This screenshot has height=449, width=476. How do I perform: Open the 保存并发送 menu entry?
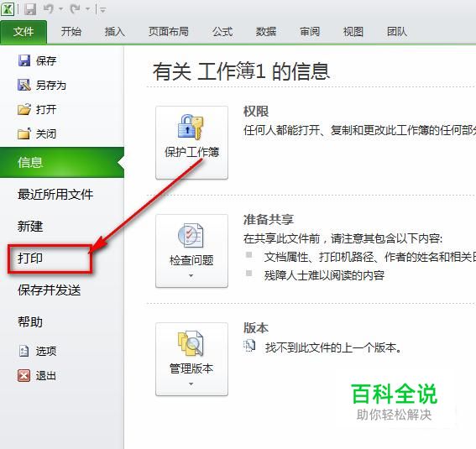pos(50,290)
